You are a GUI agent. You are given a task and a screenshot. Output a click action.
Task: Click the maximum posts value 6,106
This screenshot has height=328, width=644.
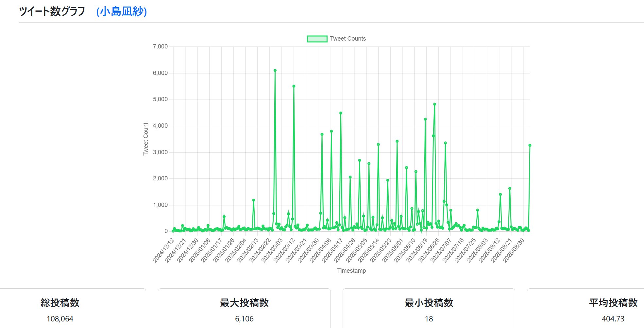pyautogui.click(x=244, y=319)
